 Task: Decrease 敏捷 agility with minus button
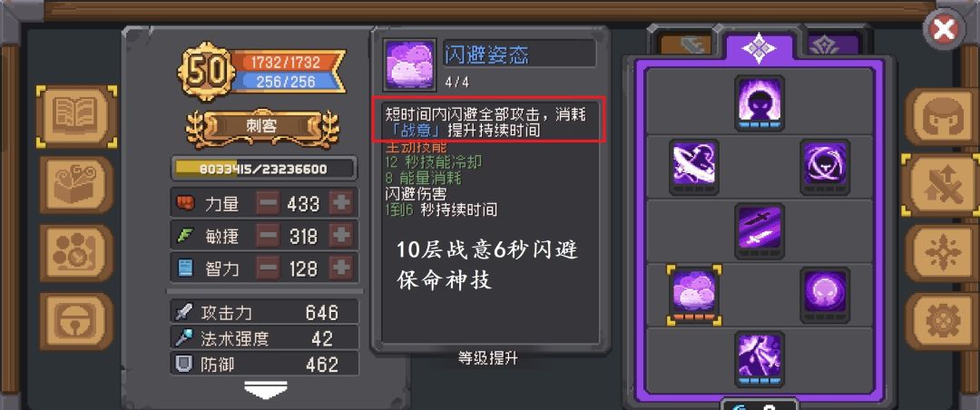click(x=268, y=236)
